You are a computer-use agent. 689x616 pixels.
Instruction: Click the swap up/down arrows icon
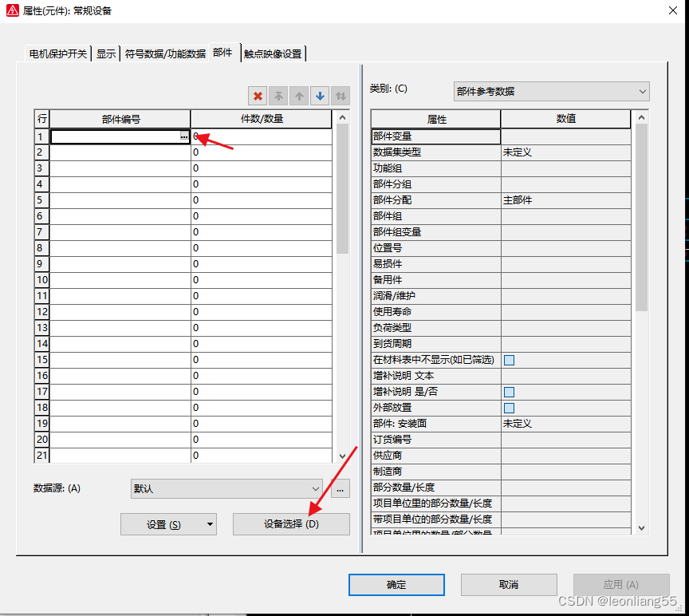point(341,97)
